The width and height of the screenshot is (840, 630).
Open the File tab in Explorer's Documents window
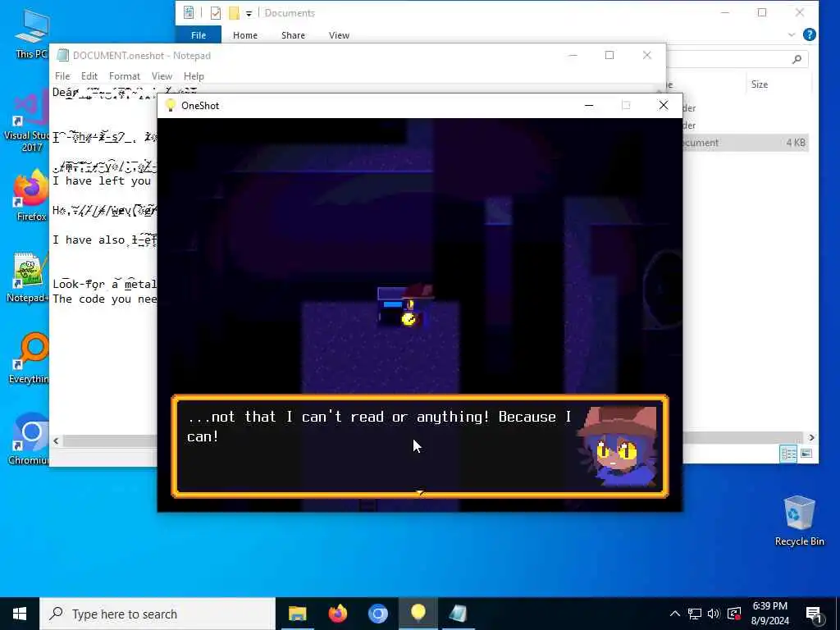tap(199, 34)
